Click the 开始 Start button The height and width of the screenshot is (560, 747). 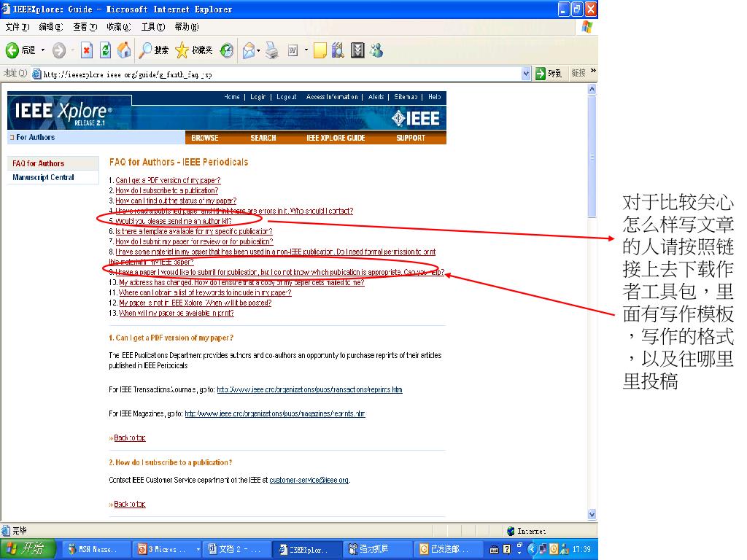(x=28, y=549)
